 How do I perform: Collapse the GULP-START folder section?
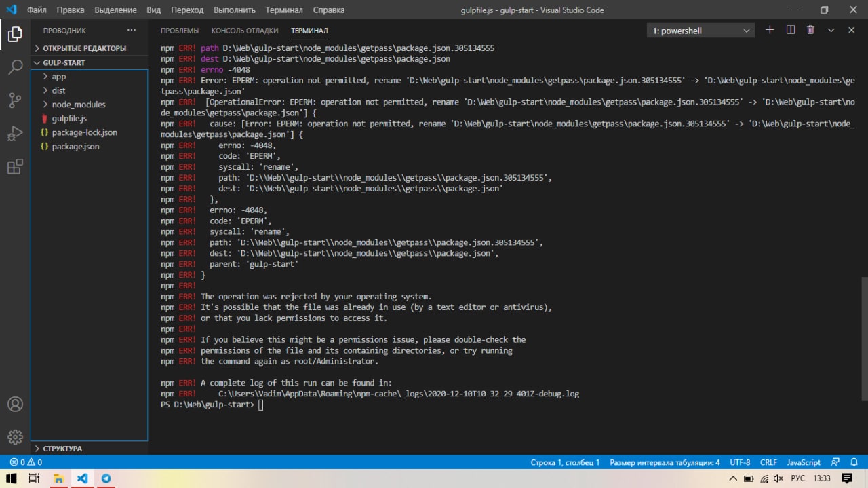coord(89,62)
